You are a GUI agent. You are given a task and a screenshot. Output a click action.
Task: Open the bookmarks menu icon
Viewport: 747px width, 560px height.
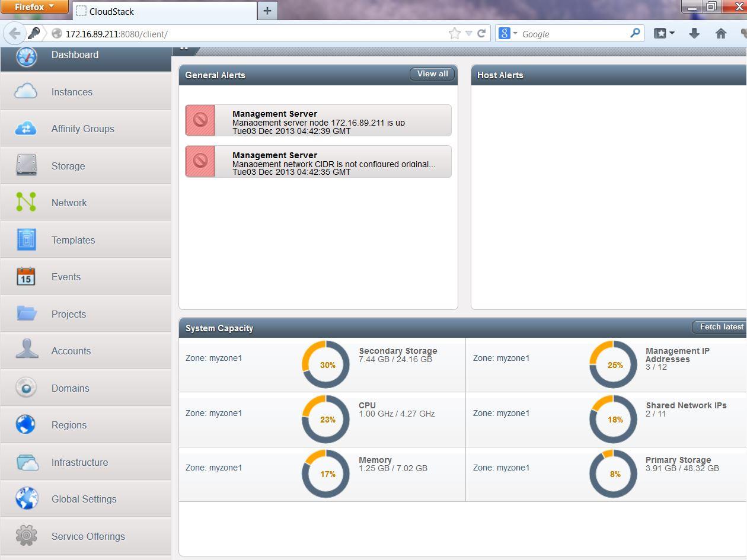coord(664,34)
